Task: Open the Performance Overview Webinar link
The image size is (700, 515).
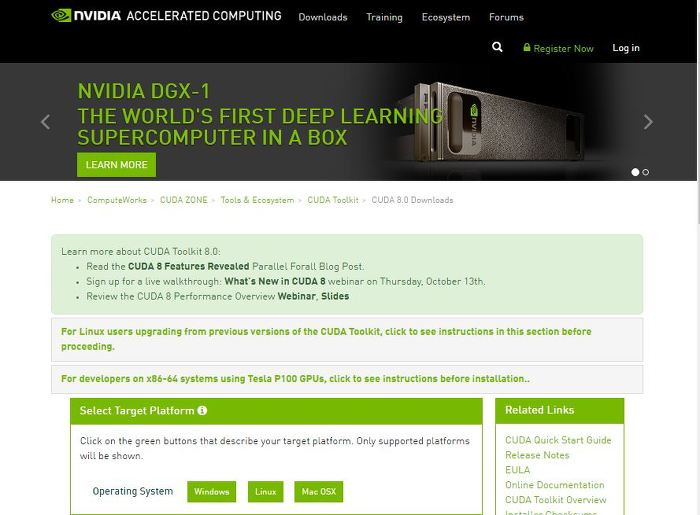Action: [296, 296]
